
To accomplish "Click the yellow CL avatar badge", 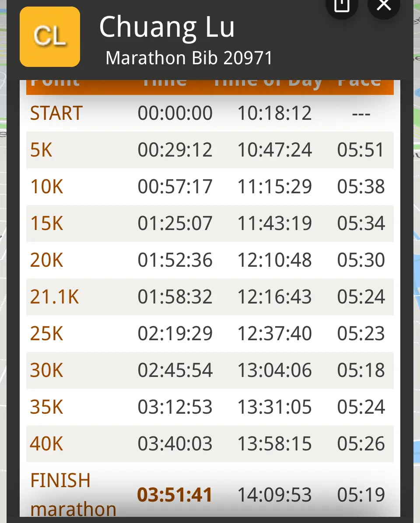I will click(50, 37).
